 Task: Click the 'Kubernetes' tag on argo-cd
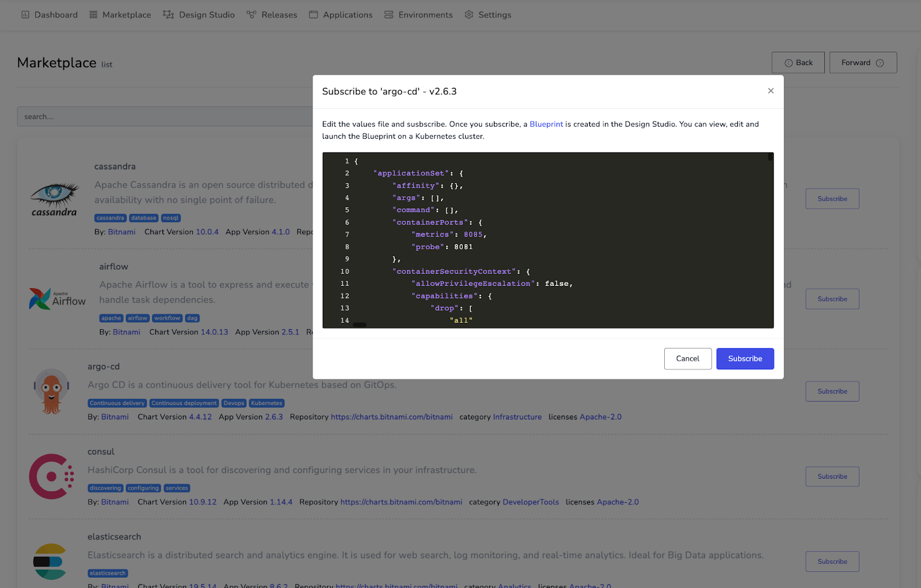click(x=267, y=403)
